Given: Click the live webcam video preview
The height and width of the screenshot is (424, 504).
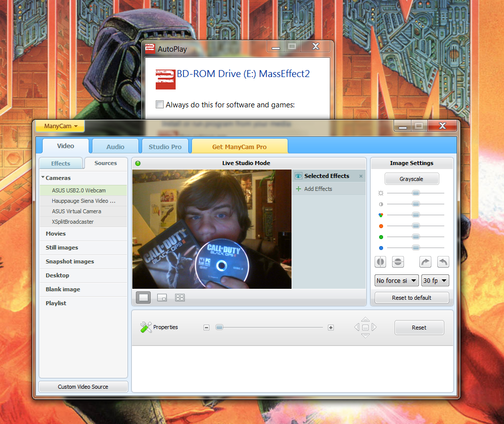Looking at the screenshot, I should pyautogui.click(x=212, y=229).
